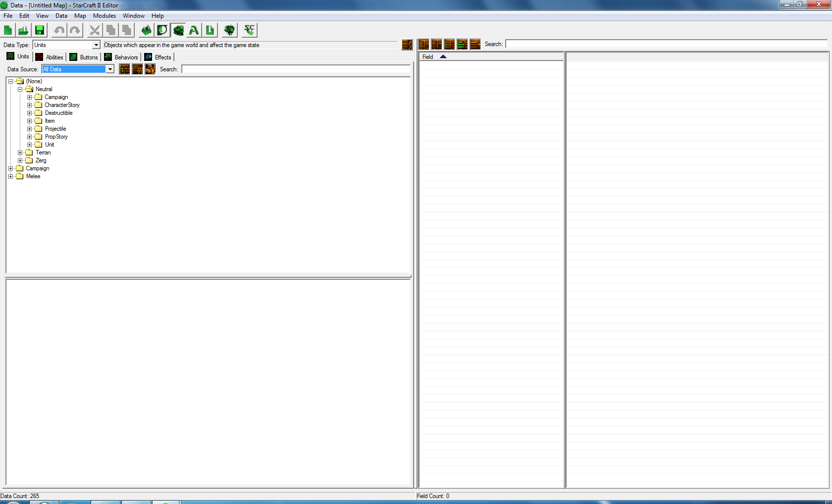Click the Search box above the Field column
Viewport: 832px width, 504px height.
[667, 44]
